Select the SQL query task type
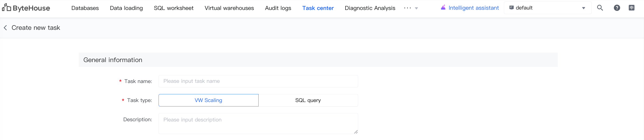 [308, 100]
